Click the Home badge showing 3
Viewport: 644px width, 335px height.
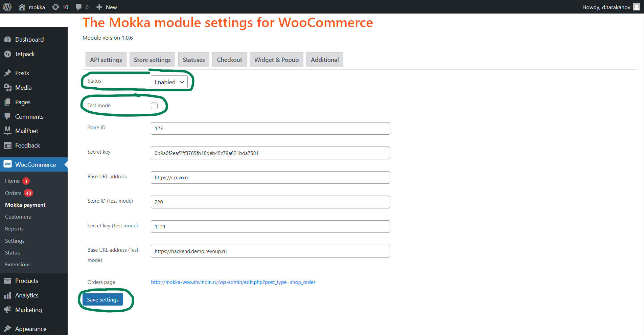26,181
